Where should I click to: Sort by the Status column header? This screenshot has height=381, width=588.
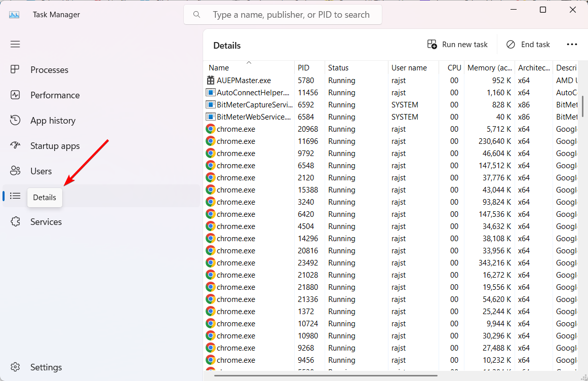point(338,68)
